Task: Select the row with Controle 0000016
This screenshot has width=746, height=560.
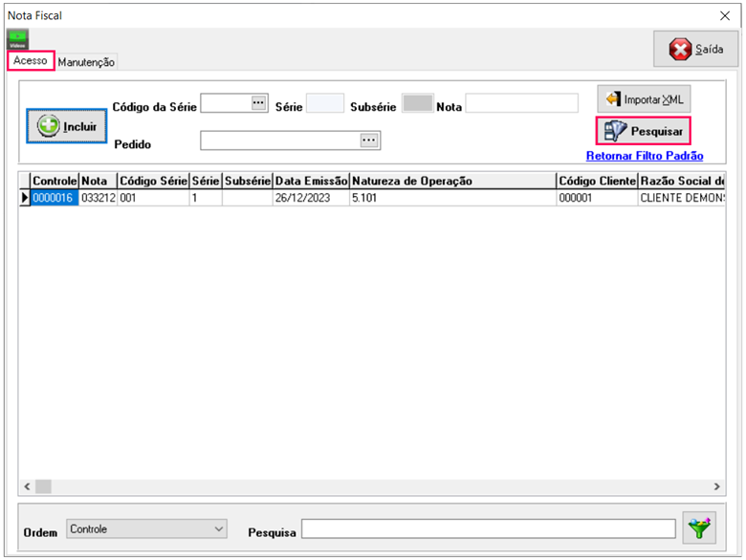Action: tap(54, 198)
